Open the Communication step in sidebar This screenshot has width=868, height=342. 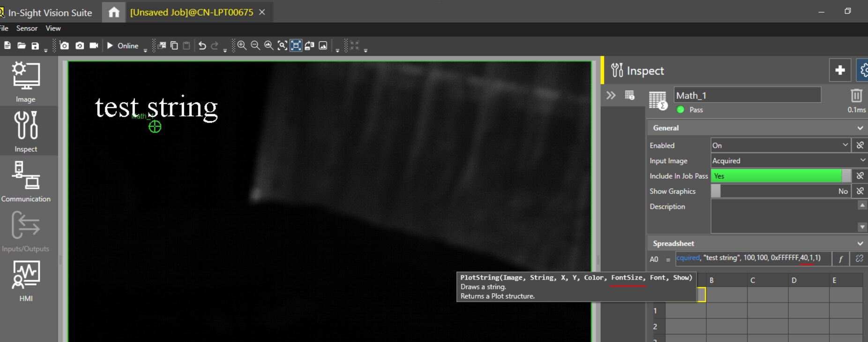click(26, 181)
